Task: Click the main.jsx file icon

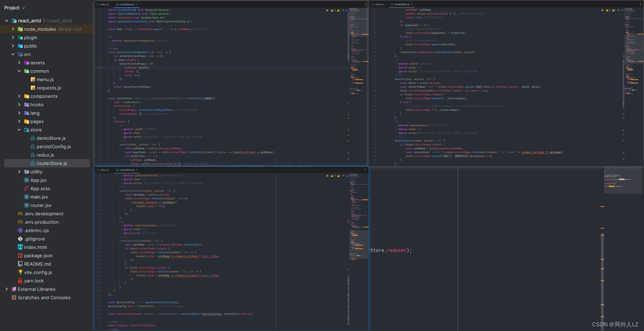Action: (x=27, y=197)
